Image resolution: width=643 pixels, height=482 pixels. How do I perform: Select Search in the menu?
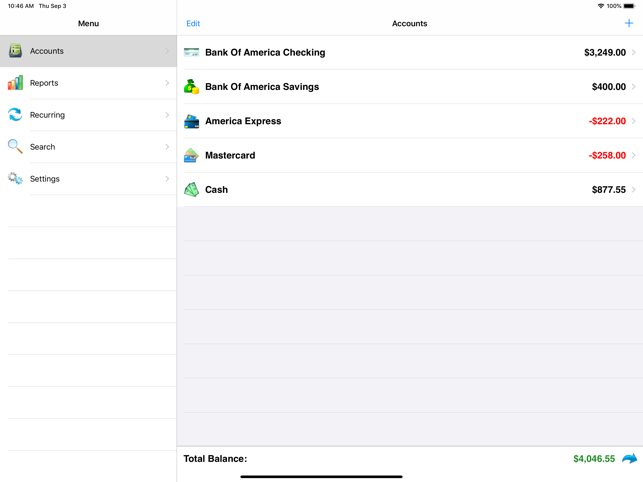88,147
